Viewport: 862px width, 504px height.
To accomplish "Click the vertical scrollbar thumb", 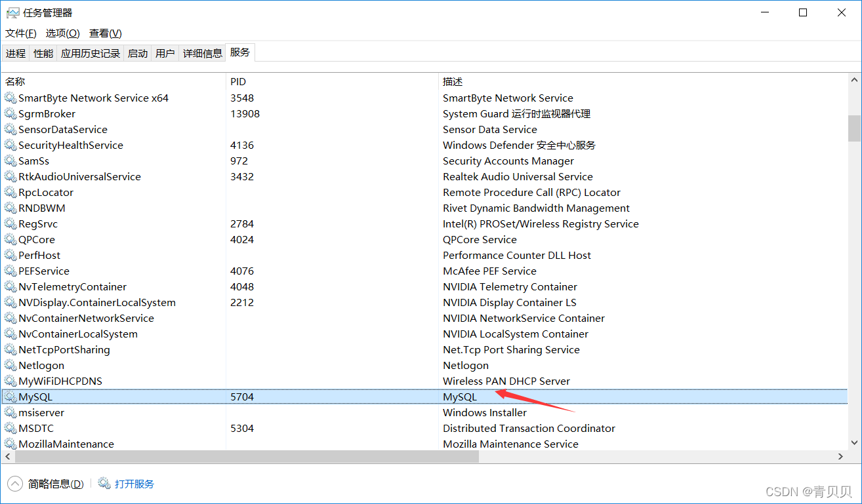I will 854,128.
